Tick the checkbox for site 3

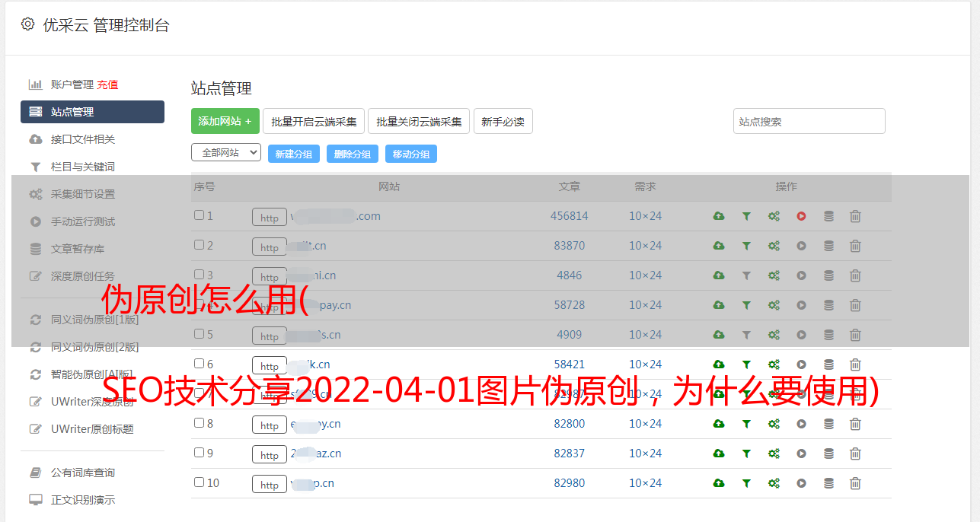(199, 275)
